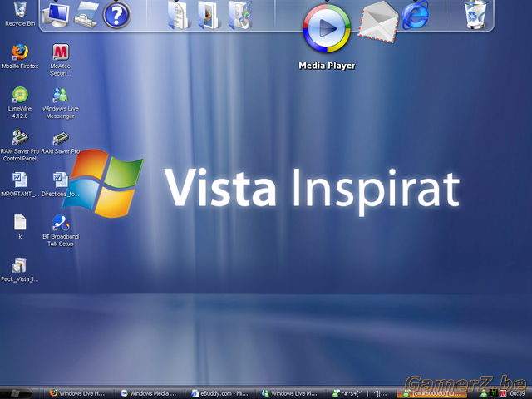
Task: Open Windows Live Messenger desktop shortcut
Action: [x=61, y=102]
